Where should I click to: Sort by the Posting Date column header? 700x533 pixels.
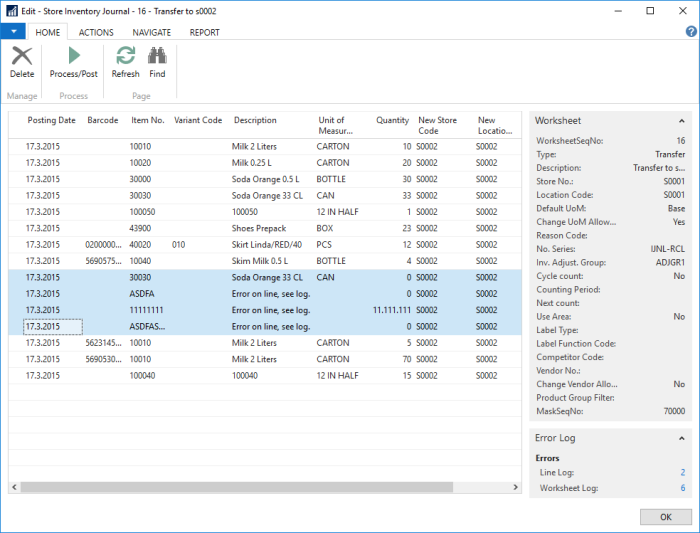(51, 121)
